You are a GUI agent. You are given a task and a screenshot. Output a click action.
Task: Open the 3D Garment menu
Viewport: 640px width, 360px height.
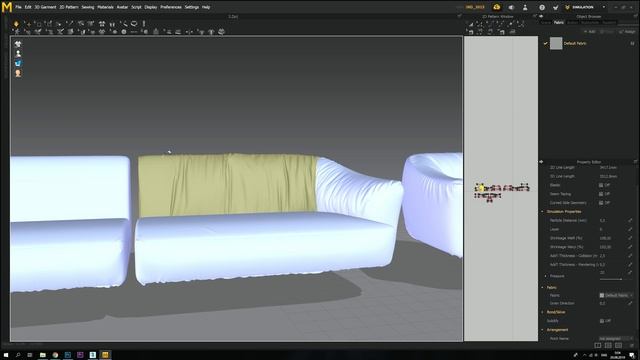click(45, 7)
